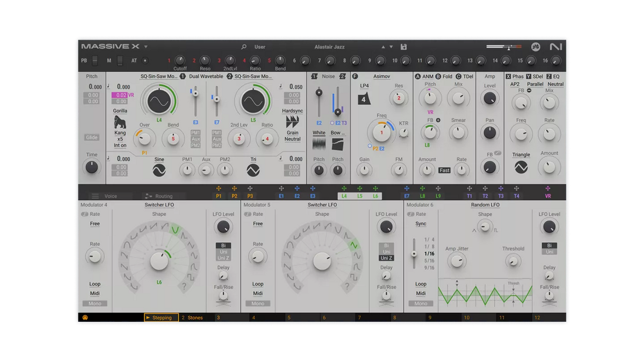
Task: Select the Kang gorilla wavetable icon
Action: (x=119, y=122)
